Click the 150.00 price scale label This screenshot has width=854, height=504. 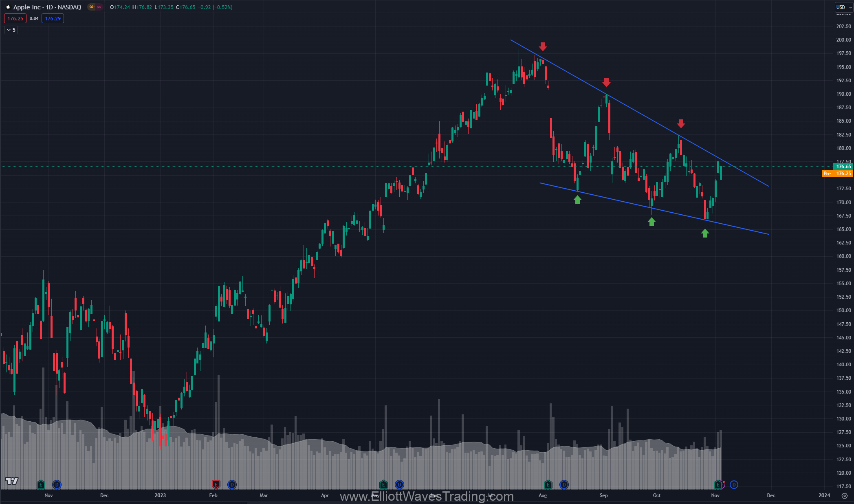(x=843, y=310)
